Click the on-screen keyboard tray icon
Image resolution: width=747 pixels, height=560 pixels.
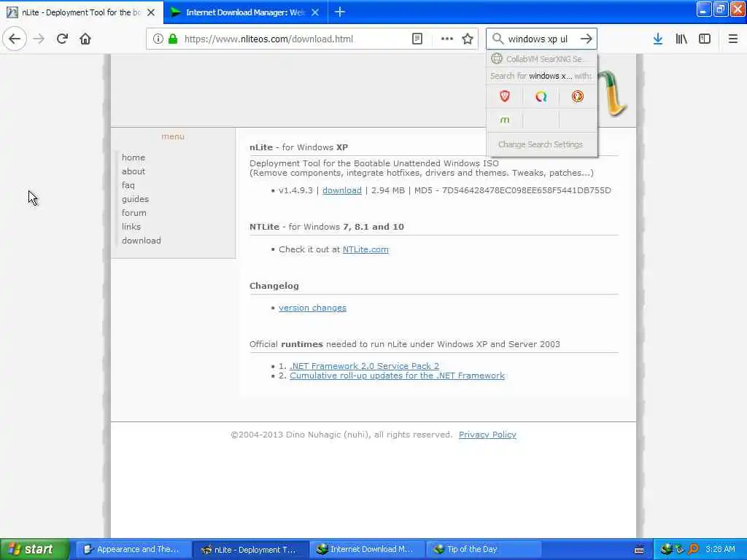[x=639, y=550]
